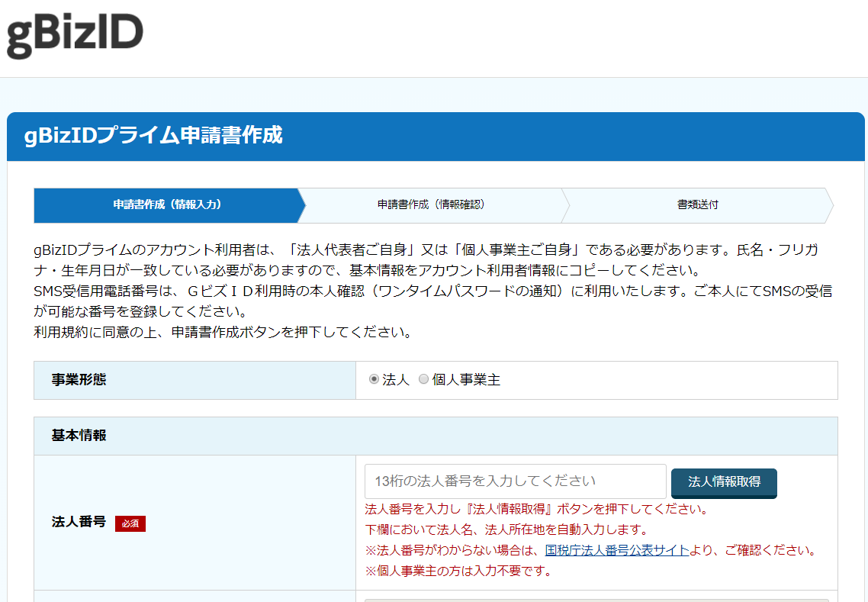Click the 法人番号 input field

(x=516, y=481)
